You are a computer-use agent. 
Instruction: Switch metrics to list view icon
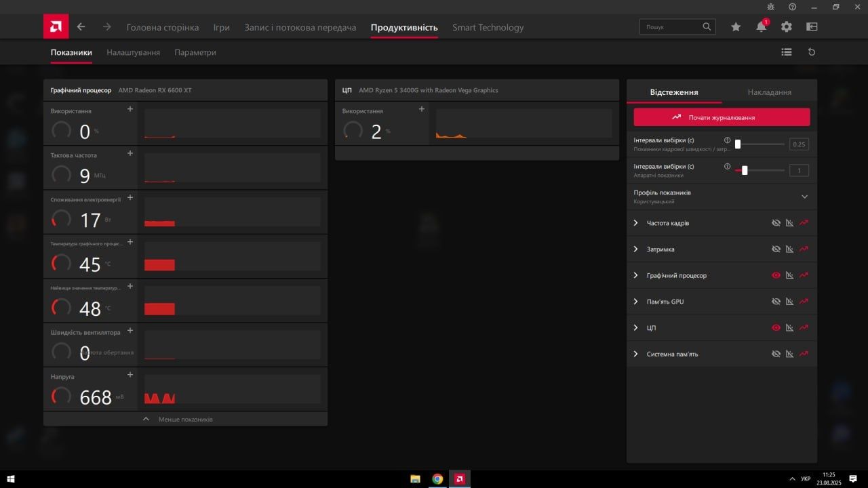[x=787, y=52]
